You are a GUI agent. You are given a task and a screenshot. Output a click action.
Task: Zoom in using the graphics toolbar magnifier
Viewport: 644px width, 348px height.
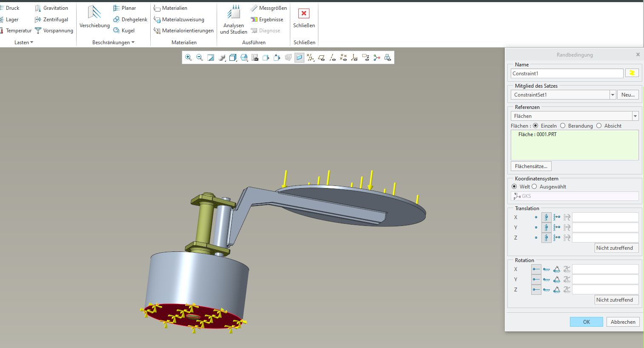[189, 57]
